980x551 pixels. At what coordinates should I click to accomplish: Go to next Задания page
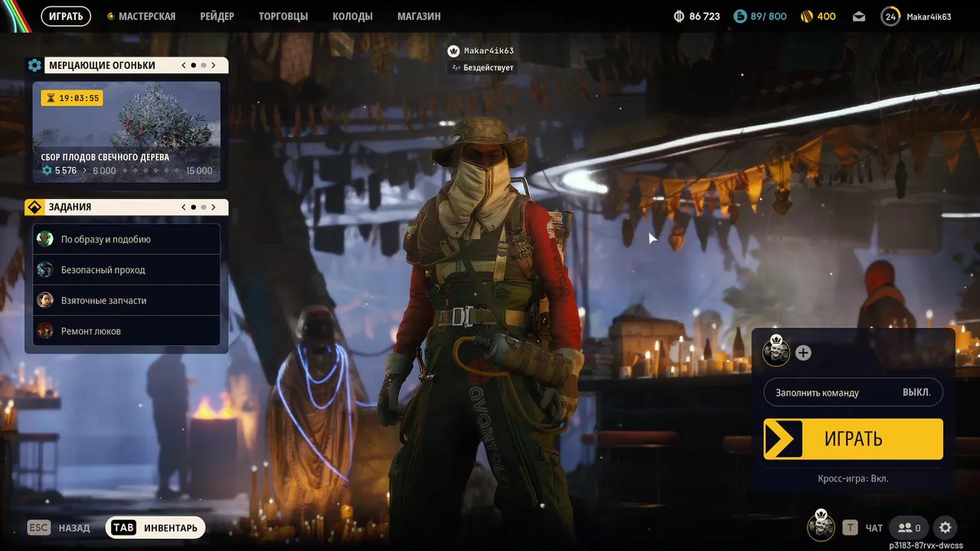(214, 207)
